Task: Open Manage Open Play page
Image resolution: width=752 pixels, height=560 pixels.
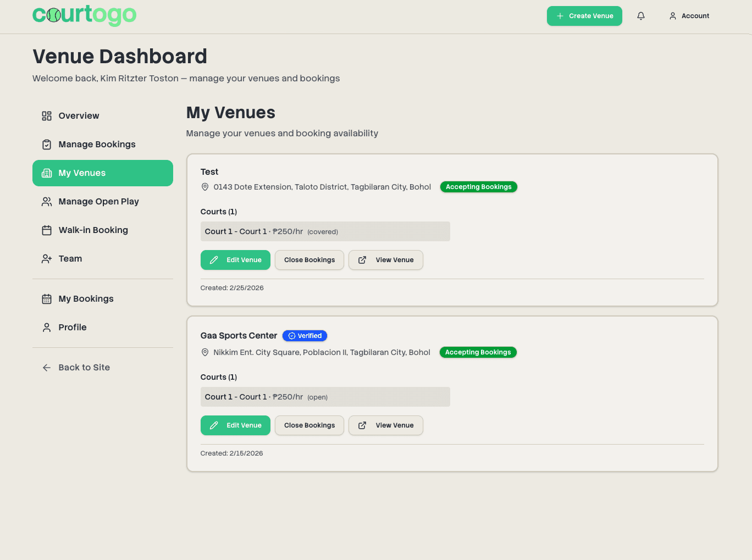Action: (98, 202)
